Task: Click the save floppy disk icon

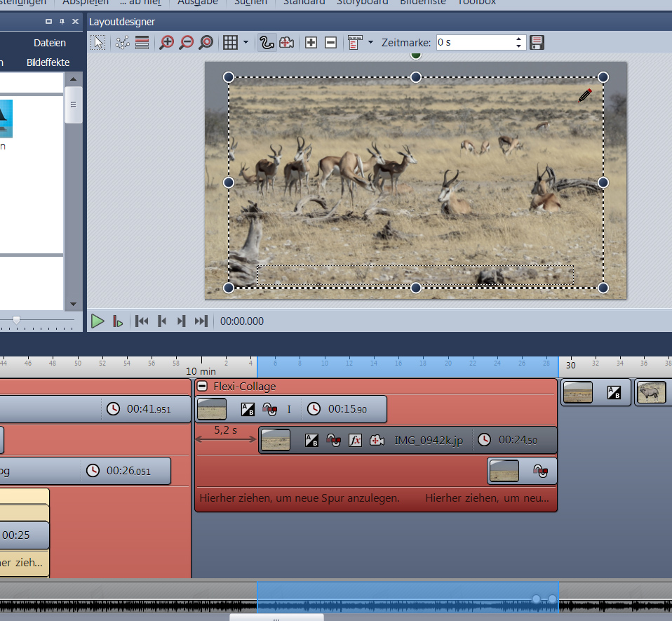Action: point(537,43)
